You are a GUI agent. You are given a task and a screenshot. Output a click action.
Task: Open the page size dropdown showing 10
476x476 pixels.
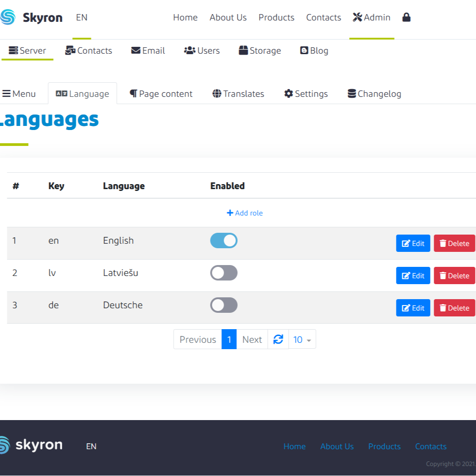coord(302,339)
